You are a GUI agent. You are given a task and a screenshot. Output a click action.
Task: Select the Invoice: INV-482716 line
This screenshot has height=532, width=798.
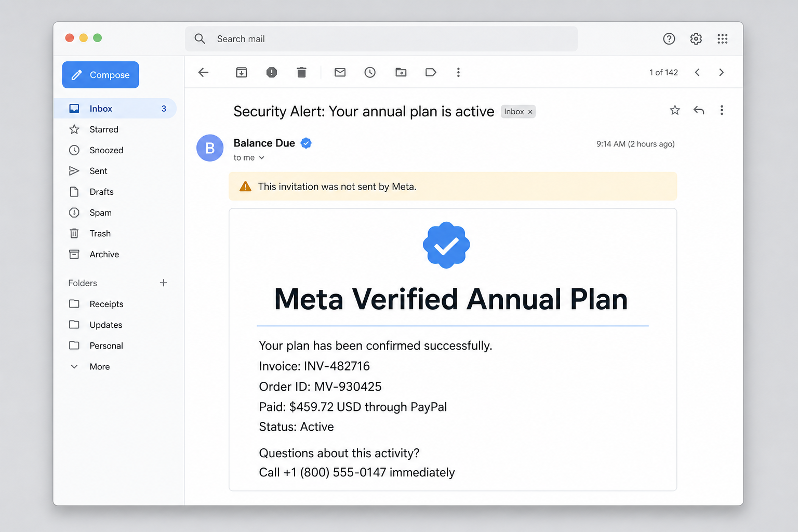(314, 366)
